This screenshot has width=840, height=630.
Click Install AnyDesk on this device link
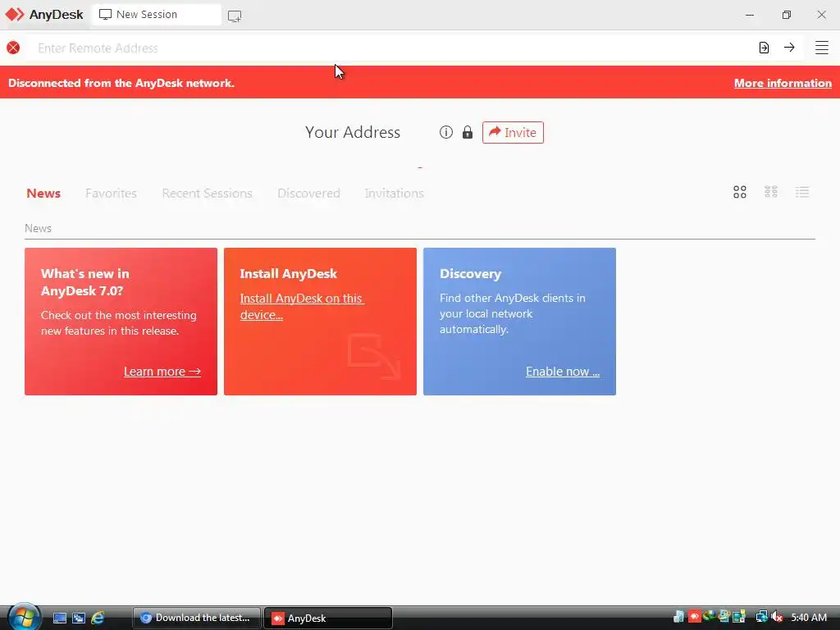point(302,307)
